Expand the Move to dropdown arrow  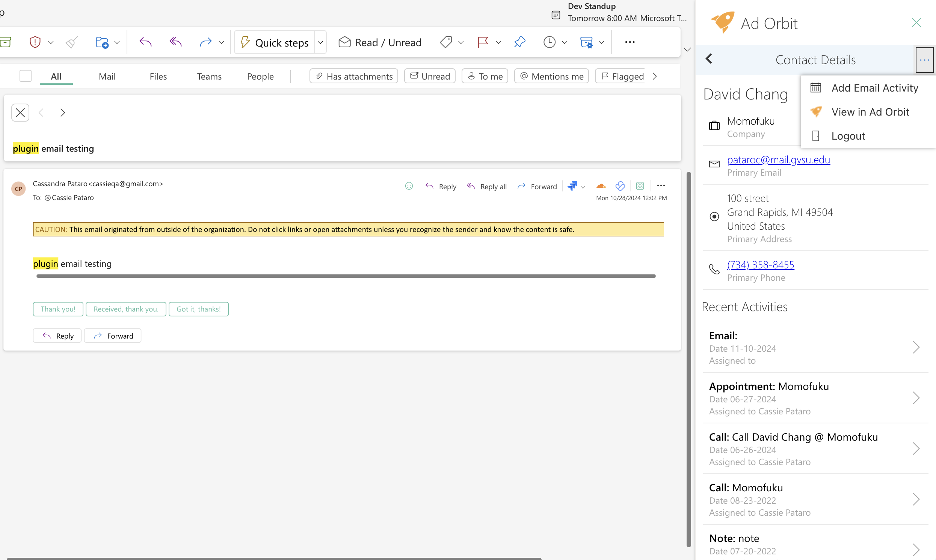pyautogui.click(x=117, y=42)
